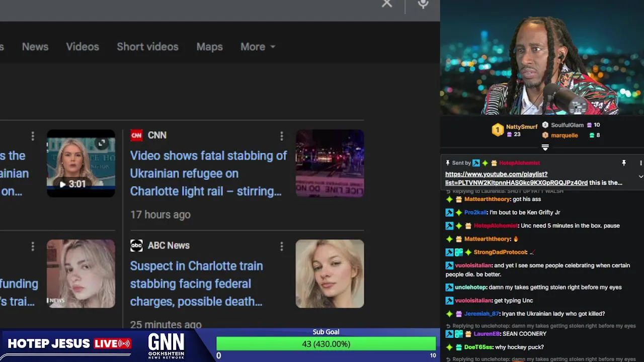Expand the pinned message with the chevron

[640, 176]
